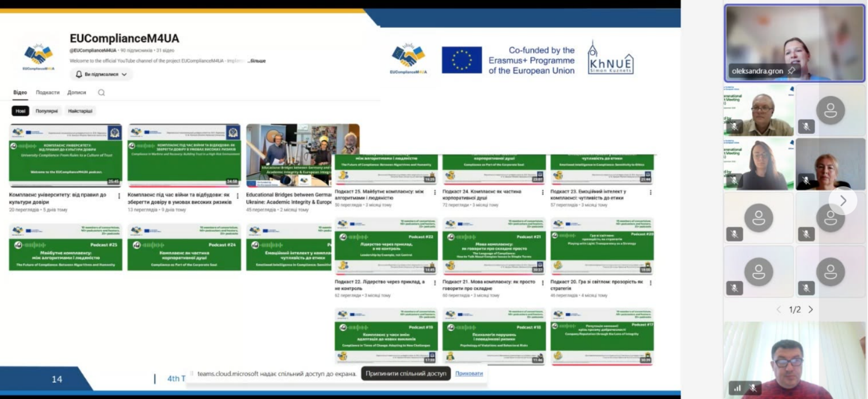The height and width of the screenshot is (399, 868).
Task: Click the YouTube channel search magnifier icon
Action: [101, 93]
